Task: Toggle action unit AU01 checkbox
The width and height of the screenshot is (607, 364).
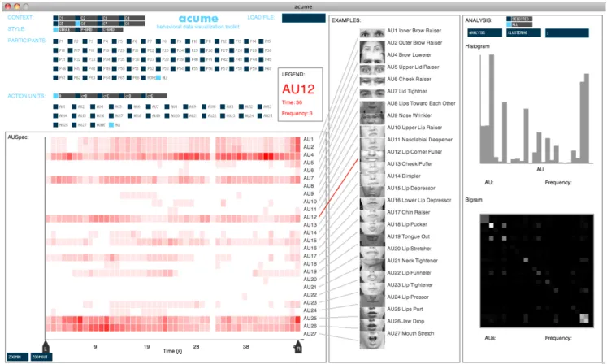Action: click(55, 106)
